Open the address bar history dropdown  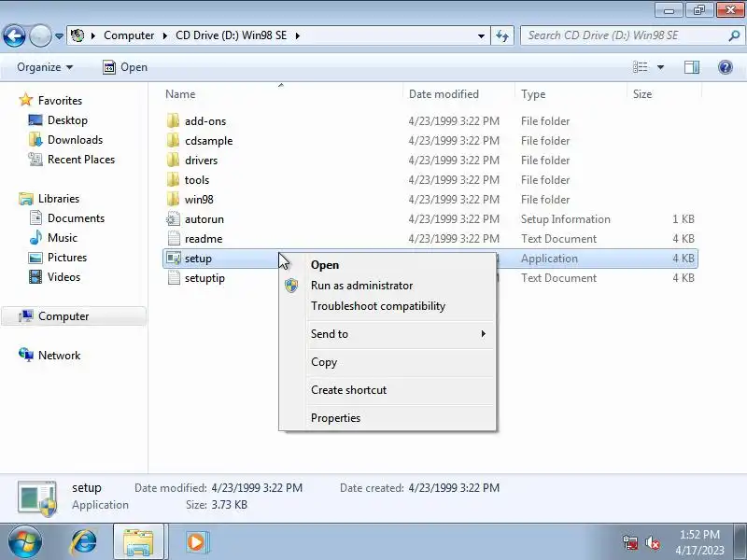tap(481, 35)
